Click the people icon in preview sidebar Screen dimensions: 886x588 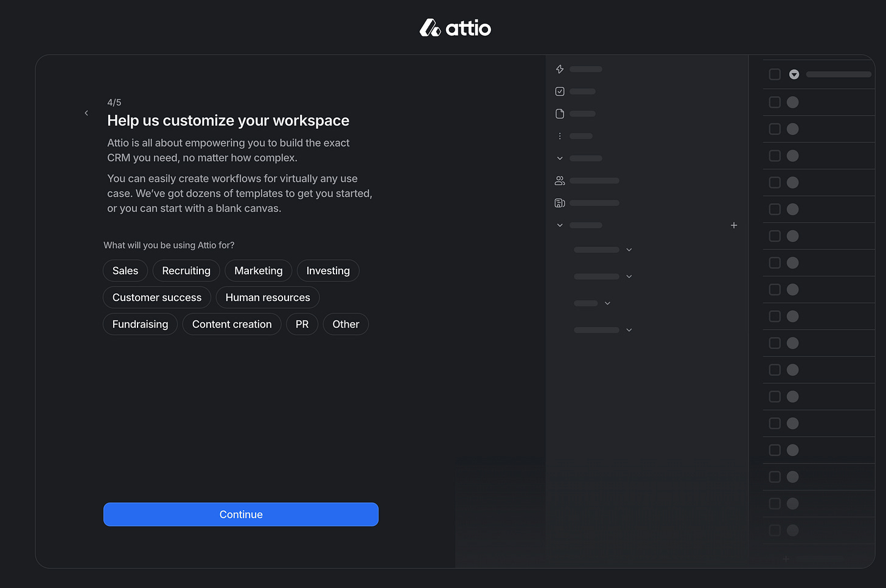tap(560, 181)
